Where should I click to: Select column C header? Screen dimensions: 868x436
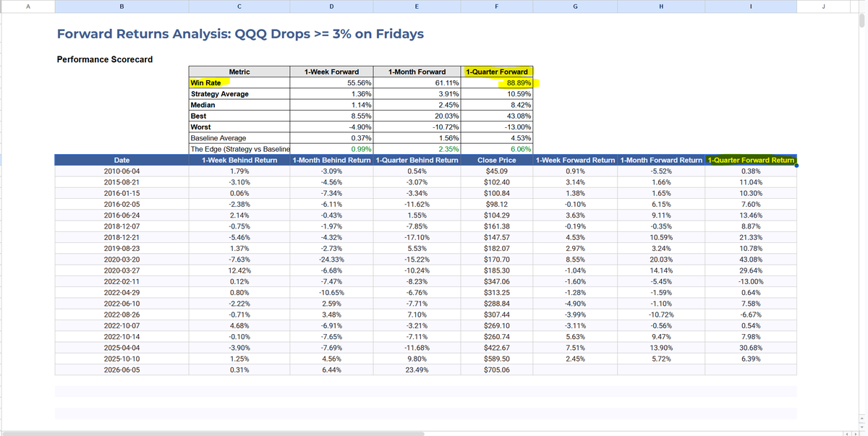click(239, 7)
